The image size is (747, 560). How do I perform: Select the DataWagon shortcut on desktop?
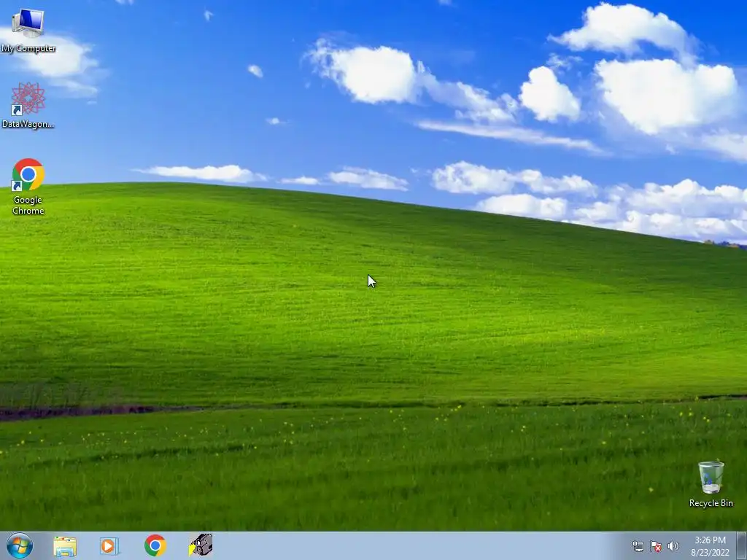[x=28, y=105]
